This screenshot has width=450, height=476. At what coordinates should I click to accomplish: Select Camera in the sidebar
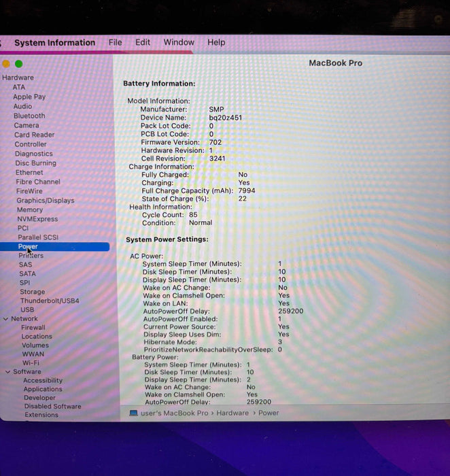pyautogui.click(x=27, y=125)
